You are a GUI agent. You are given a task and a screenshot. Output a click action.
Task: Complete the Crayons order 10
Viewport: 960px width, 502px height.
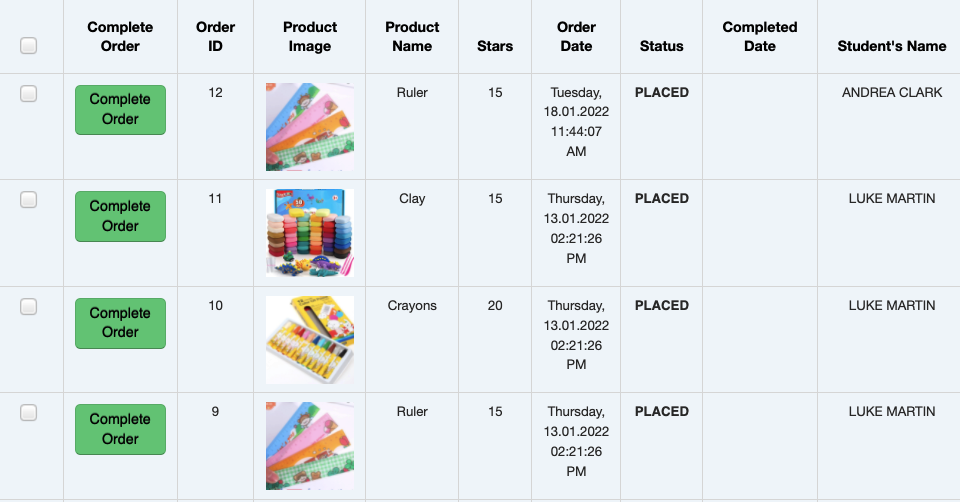click(x=120, y=323)
